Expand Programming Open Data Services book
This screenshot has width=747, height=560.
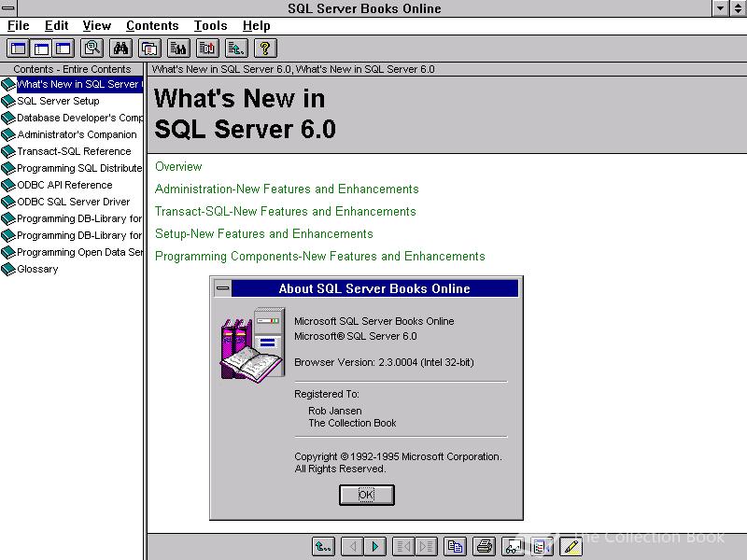pos(72,252)
